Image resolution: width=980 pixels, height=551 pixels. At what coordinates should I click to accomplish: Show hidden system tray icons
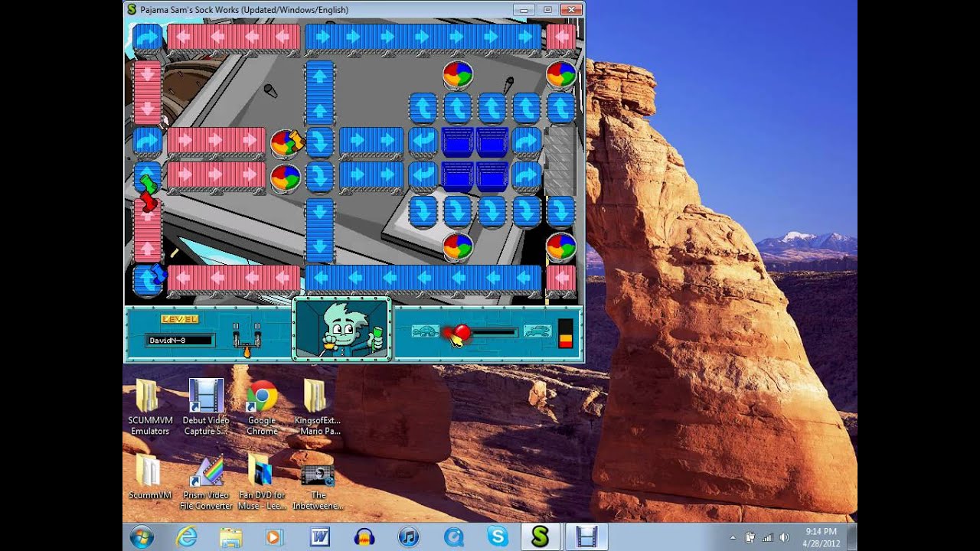point(733,537)
